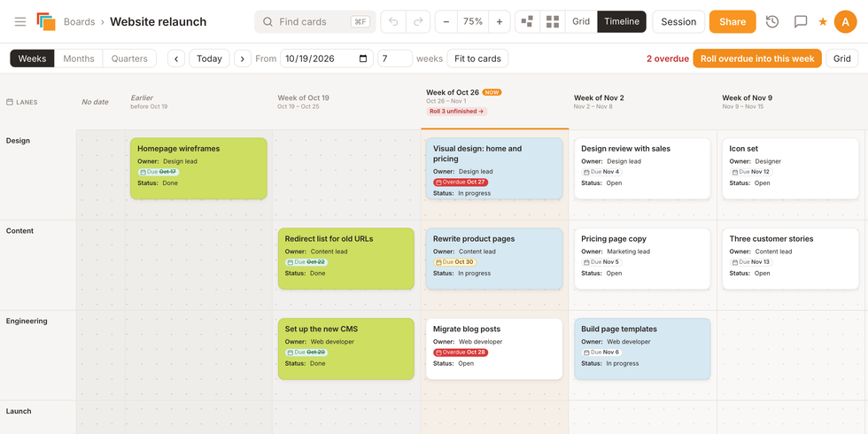Screen dimensions: 868x434
Task: Switch to the Grid view tab
Action: (581, 21)
